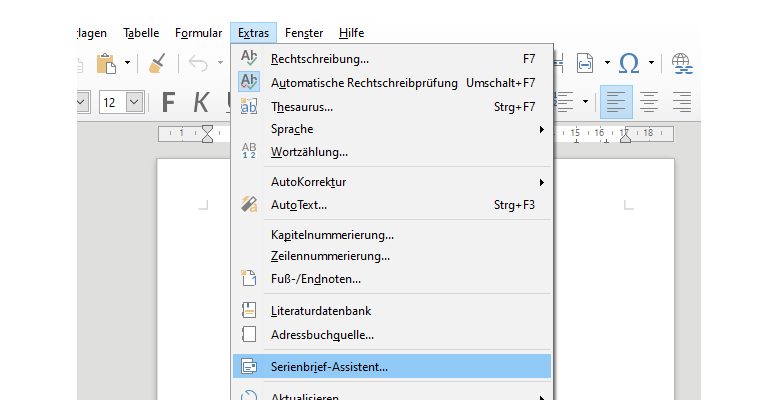The image size is (768, 400).
Task: Enable left text alignment
Action: coord(616,102)
